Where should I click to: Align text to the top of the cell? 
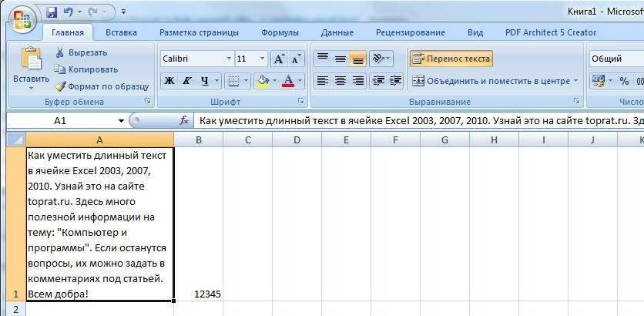point(323,59)
